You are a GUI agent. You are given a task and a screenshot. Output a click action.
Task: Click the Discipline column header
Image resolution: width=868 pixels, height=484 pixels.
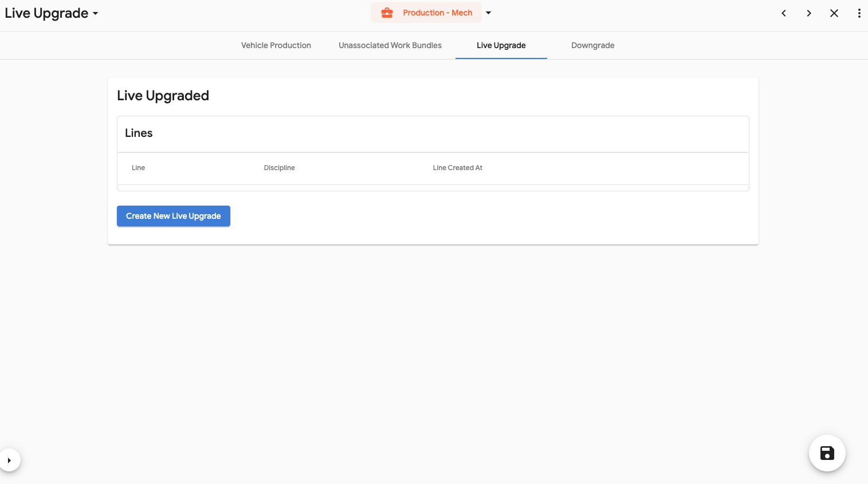tap(280, 168)
